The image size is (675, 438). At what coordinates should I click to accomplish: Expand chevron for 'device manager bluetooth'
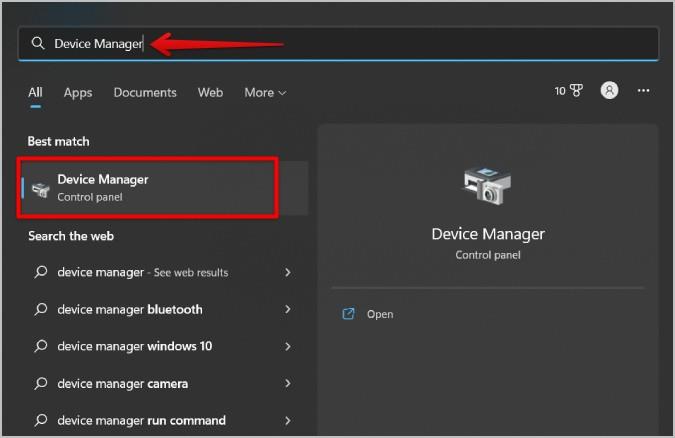click(x=288, y=309)
